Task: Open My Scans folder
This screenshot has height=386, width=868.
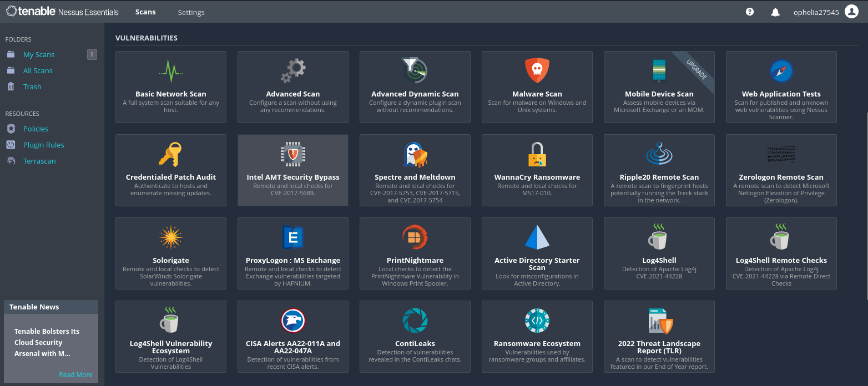Action: point(39,54)
